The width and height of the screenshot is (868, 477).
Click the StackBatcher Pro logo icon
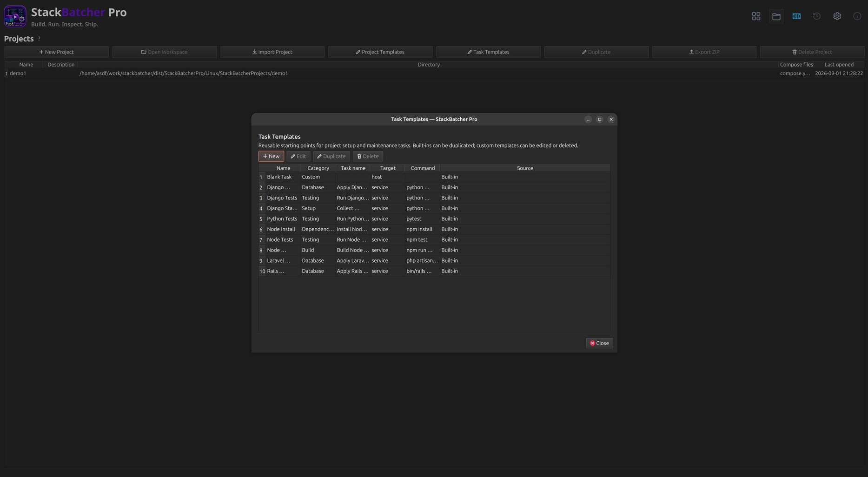15,16
